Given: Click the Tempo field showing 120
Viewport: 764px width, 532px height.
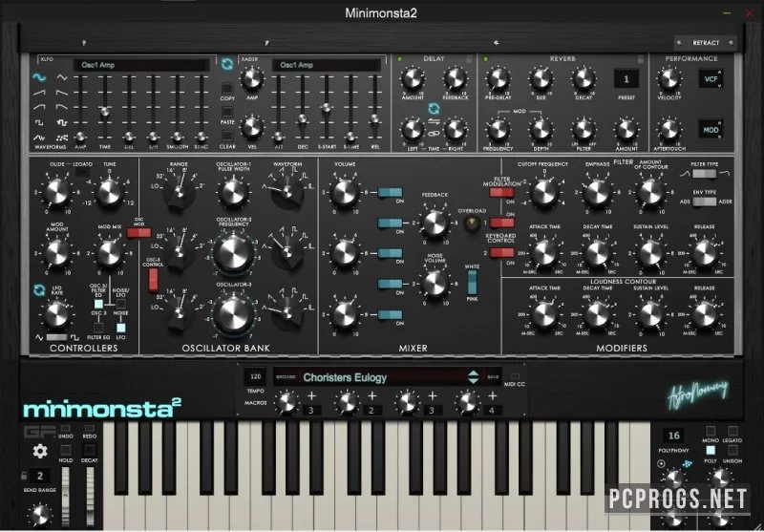Looking at the screenshot, I should click(x=255, y=376).
